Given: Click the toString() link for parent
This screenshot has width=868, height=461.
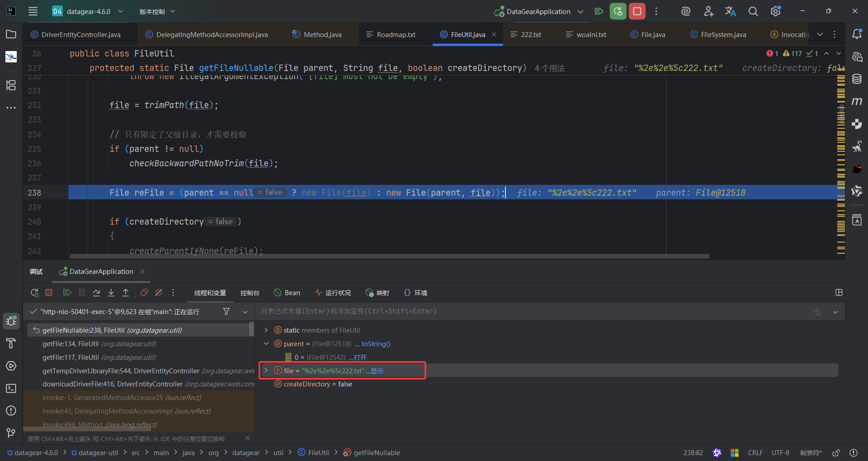Looking at the screenshot, I should pyautogui.click(x=376, y=344).
